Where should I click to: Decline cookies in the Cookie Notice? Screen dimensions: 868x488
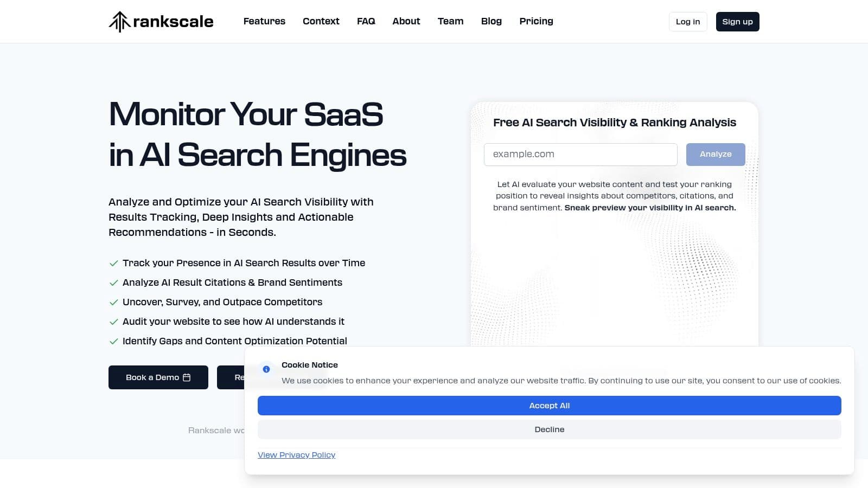550,429
